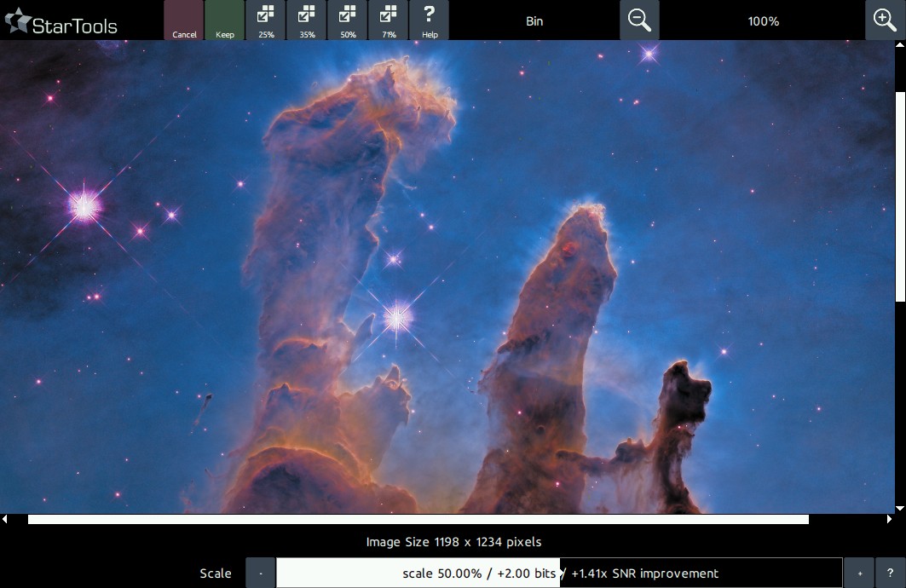Cancel the Bin operation
The width and height of the screenshot is (906, 588).
tap(184, 20)
